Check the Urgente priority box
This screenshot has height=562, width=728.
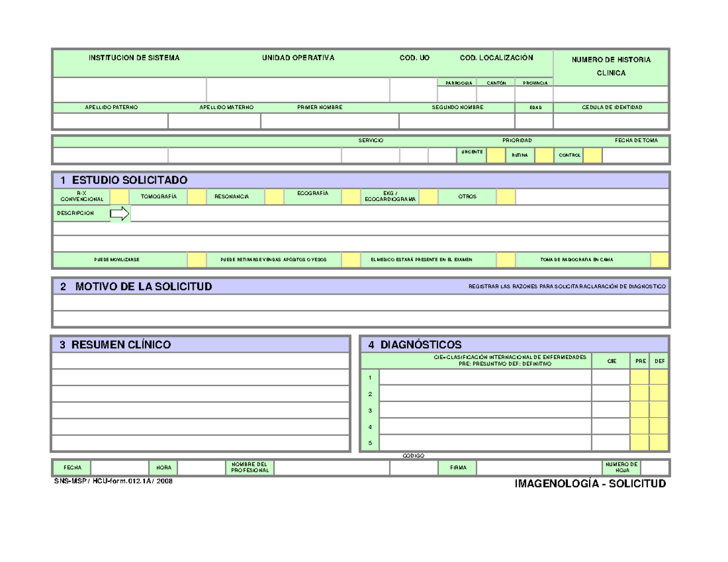point(496,155)
